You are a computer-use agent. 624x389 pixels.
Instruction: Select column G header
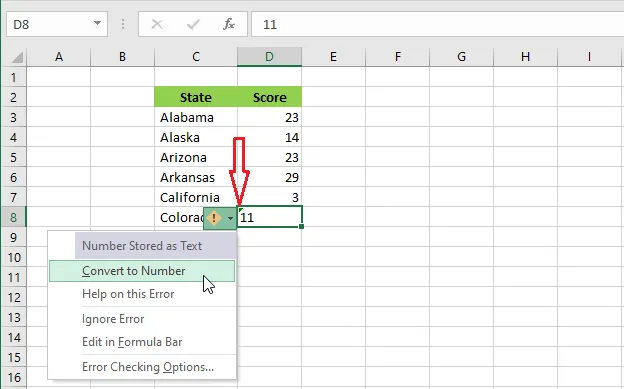(x=462, y=57)
